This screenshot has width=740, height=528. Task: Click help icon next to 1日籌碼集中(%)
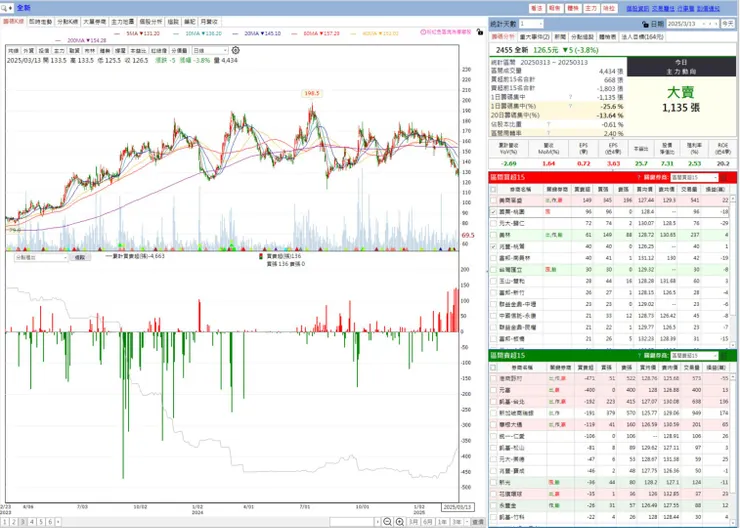[570, 106]
